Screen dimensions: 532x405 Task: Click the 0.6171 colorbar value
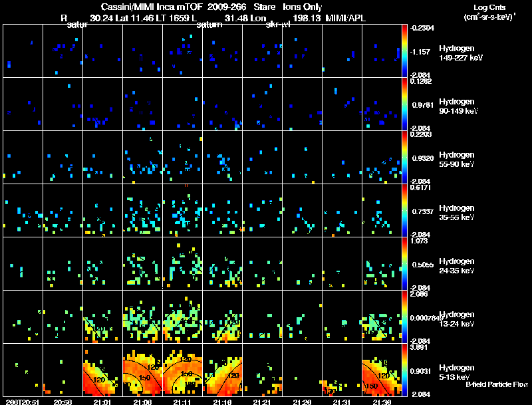[x=421, y=188]
